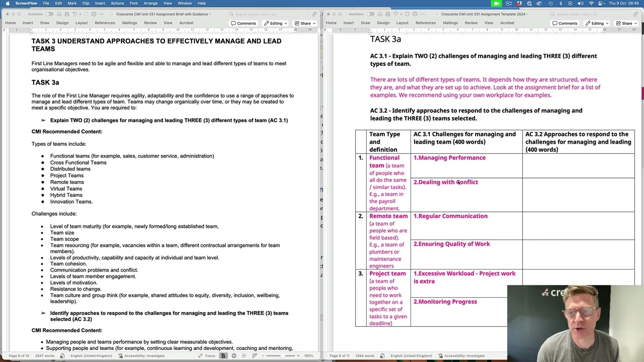644x362 pixels.
Task: Select Print Layout view icon in left status bar
Action: coord(223,356)
